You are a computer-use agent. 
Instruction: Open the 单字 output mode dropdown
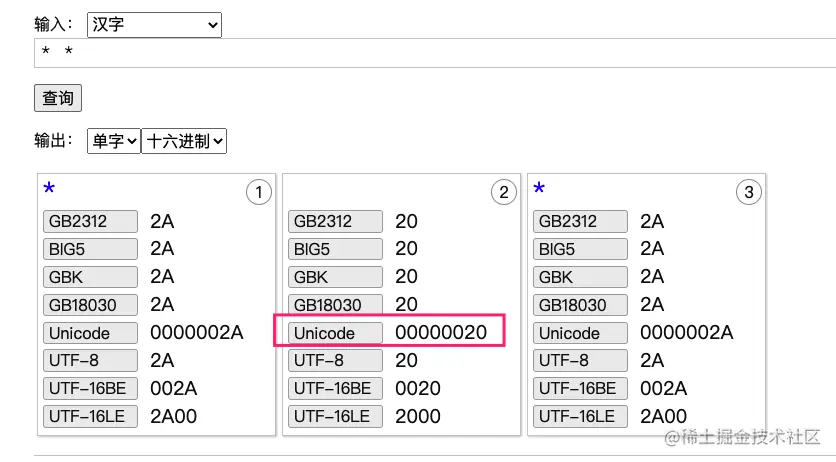point(114,141)
